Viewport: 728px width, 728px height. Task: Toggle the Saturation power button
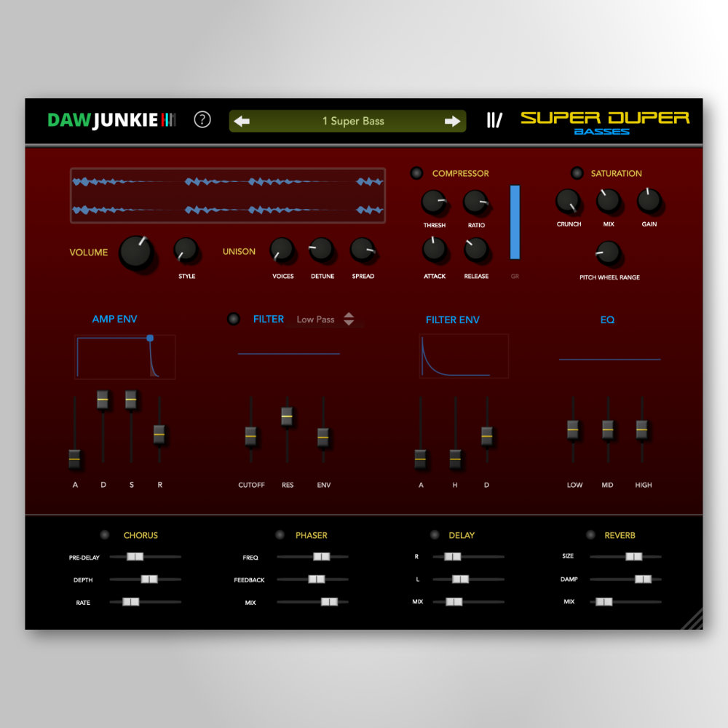[577, 173]
